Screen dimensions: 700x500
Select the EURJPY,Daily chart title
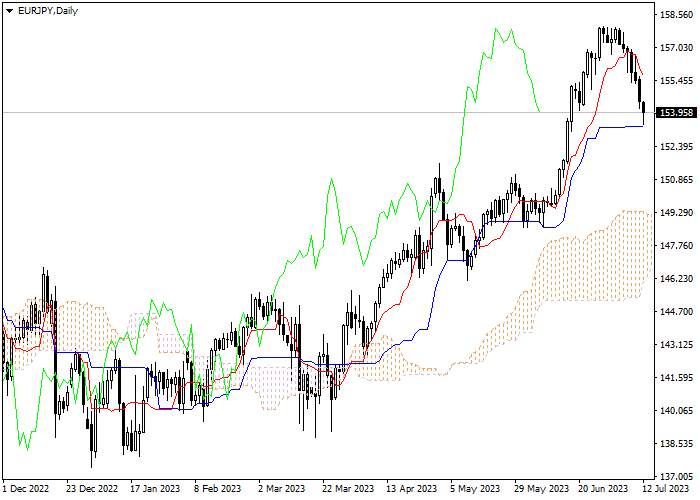(x=48, y=11)
